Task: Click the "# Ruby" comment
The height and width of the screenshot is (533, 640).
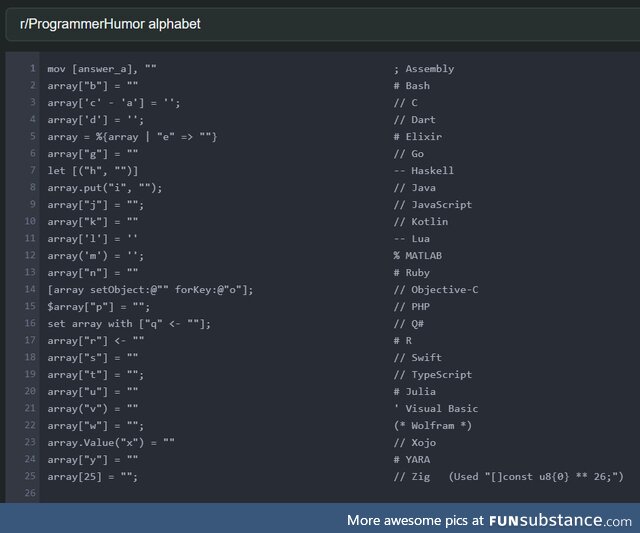Action: [x=411, y=273]
